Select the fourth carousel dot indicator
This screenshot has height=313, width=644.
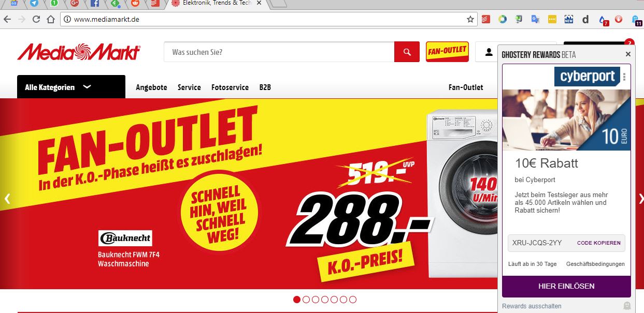[x=325, y=300]
